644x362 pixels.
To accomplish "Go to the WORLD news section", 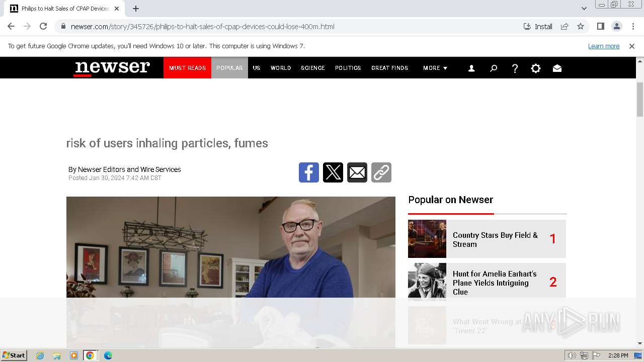I will (x=281, y=68).
